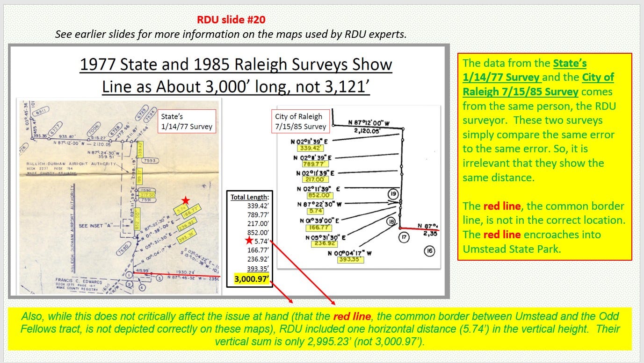This screenshot has width=644, height=363.
Task: Click the "Total Length:" heading
Action: 250,198
